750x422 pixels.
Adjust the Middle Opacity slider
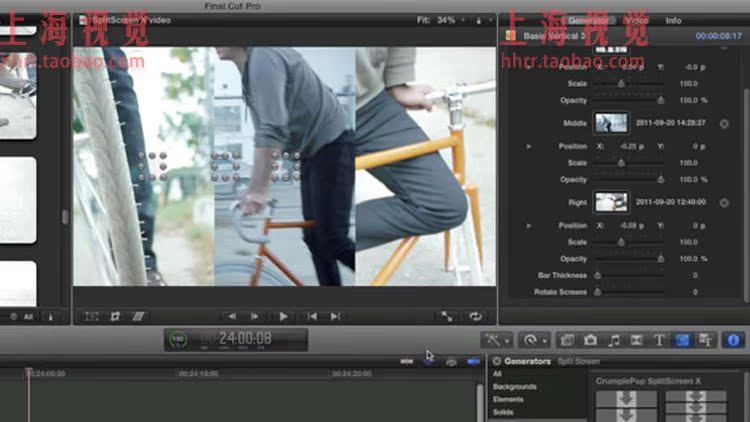click(628, 180)
